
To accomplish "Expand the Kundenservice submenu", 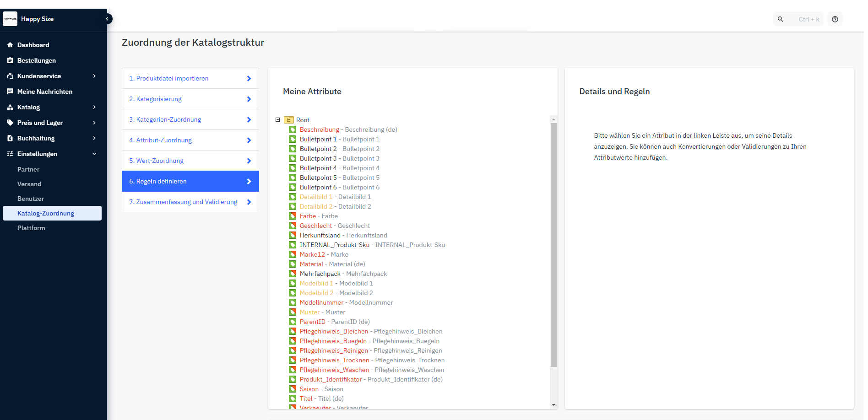I will (94, 76).
